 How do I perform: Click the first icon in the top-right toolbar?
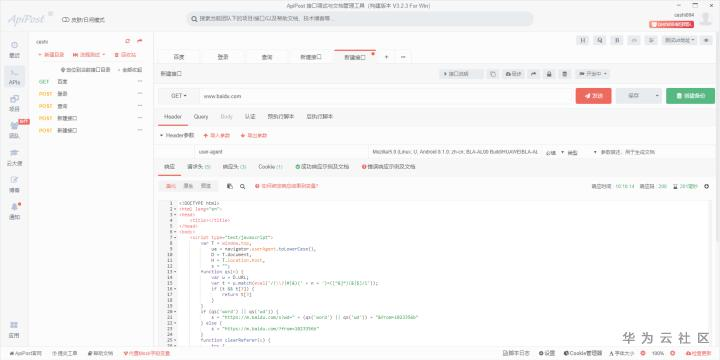(x=582, y=40)
